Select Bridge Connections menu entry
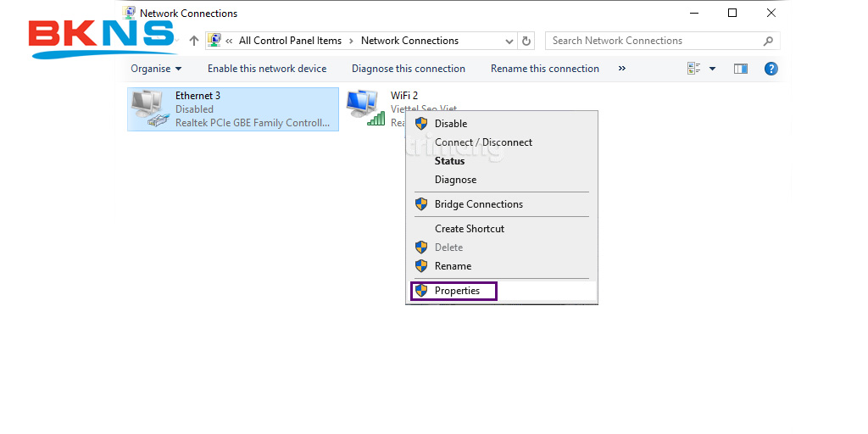The image size is (868, 434). click(x=478, y=204)
